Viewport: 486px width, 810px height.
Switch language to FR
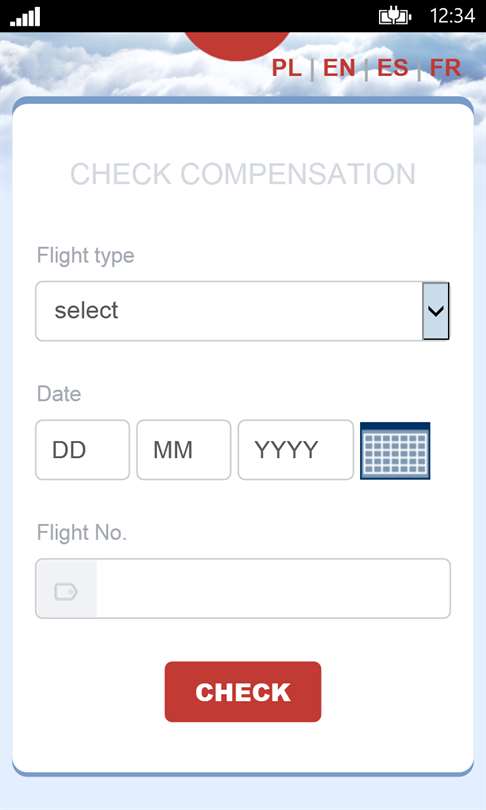coord(445,68)
